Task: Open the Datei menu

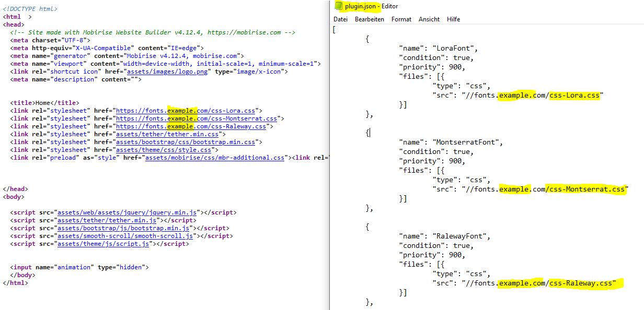Action: pos(340,19)
